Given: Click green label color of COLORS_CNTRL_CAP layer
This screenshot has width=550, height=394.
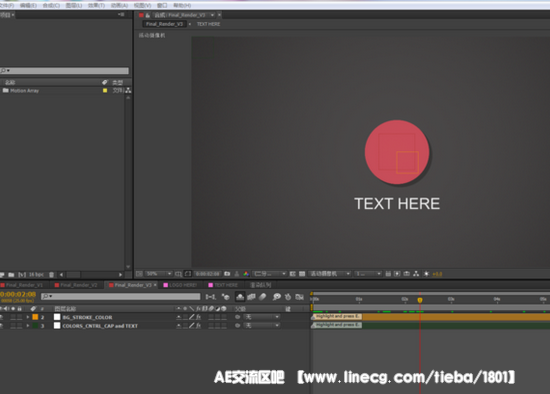Looking at the screenshot, I should pos(35,326).
